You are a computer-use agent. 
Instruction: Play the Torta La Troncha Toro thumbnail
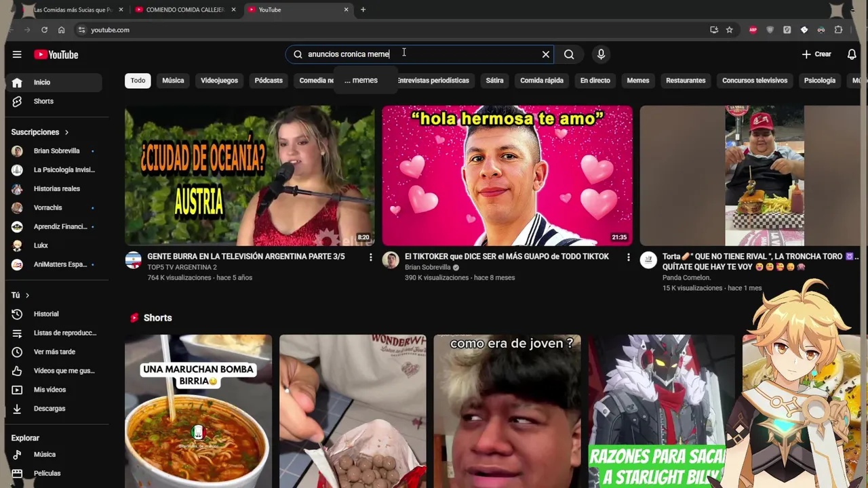[x=749, y=176]
